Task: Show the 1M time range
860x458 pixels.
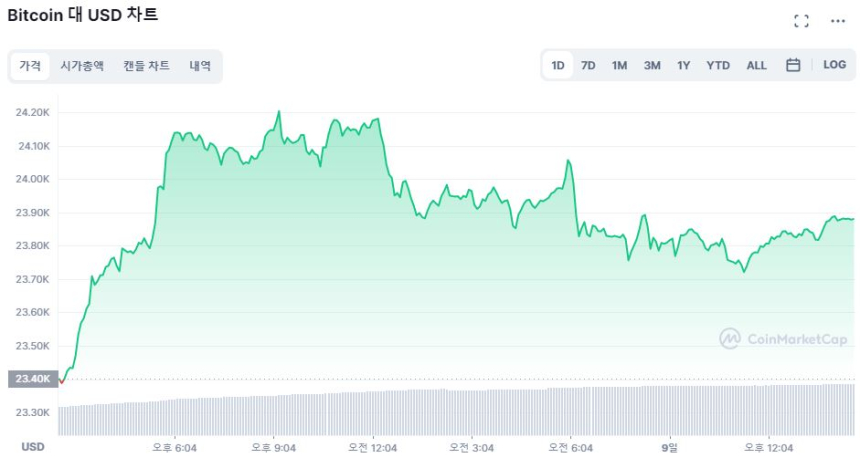Action: click(x=619, y=66)
